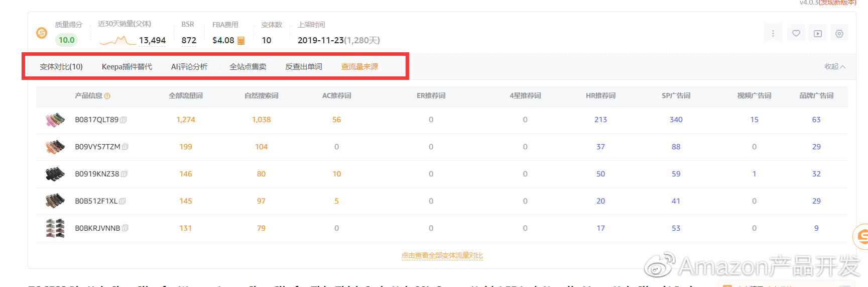The width and height of the screenshot is (868, 287).
Task: Click the FBA fee calculator icon
Action: pyautogui.click(x=241, y=41)
